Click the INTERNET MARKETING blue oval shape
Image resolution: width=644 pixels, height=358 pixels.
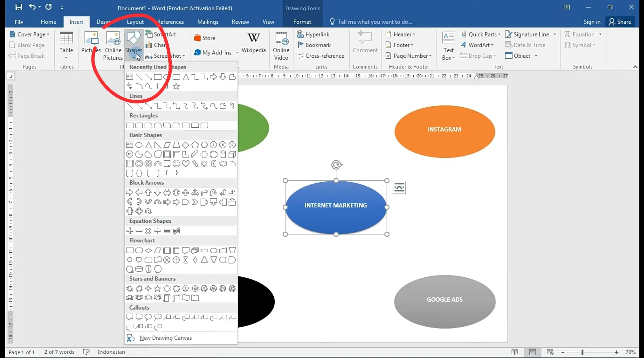pos(335,205)
